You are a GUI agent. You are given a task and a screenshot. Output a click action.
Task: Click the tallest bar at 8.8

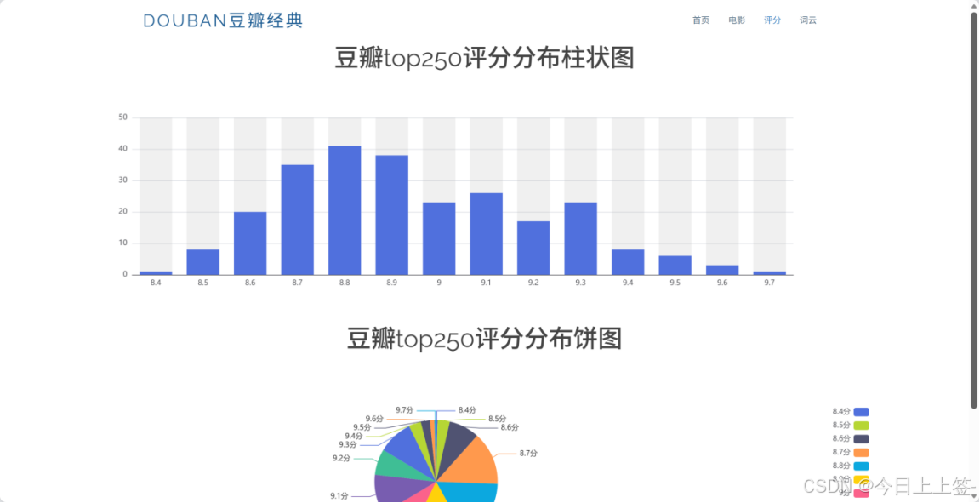[x=345, y=210]
